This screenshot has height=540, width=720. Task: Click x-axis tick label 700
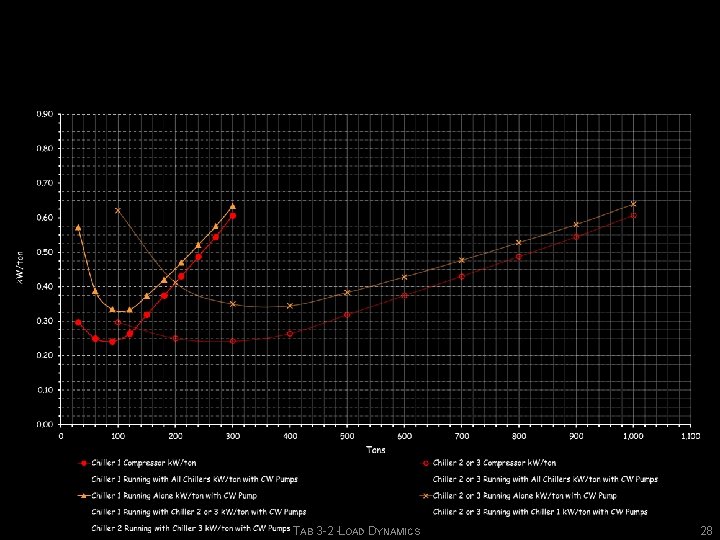[x=462, y=436]
